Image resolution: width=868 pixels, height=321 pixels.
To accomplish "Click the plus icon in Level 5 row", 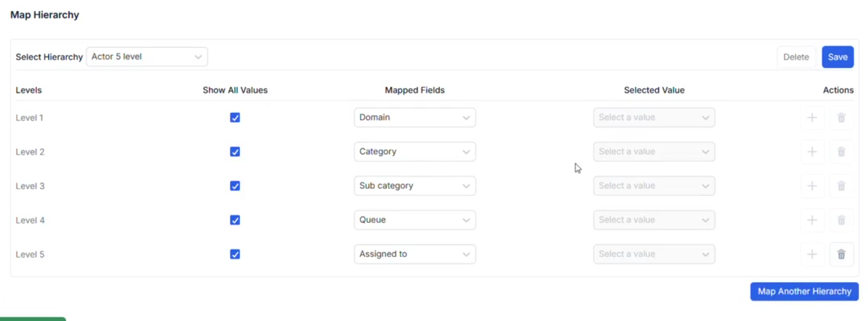I will click(x=812, y=254).
